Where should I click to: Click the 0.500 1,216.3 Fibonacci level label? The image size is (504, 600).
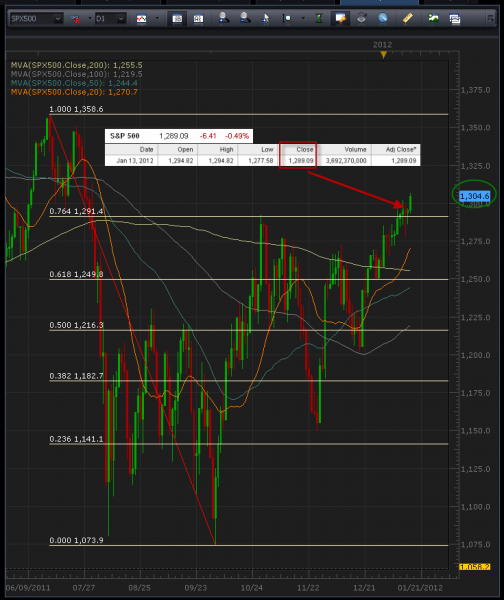coord(76,325)
